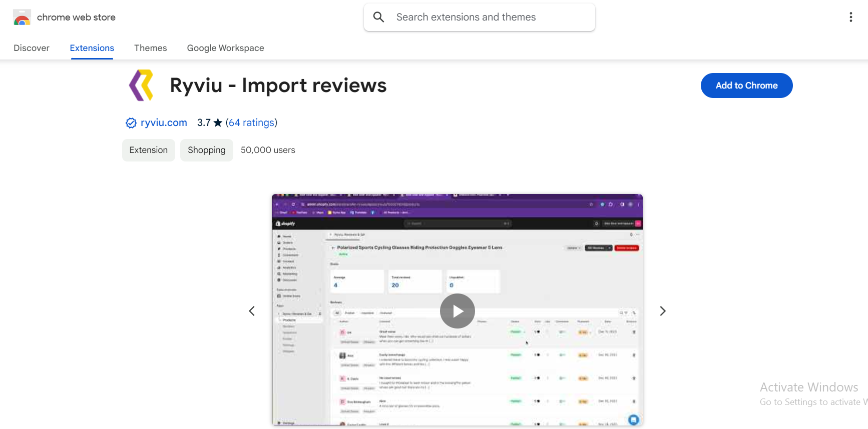Click the 3.7 rating value
The height and width of the screenshot is (429, 868).
[x=204, y=122]
